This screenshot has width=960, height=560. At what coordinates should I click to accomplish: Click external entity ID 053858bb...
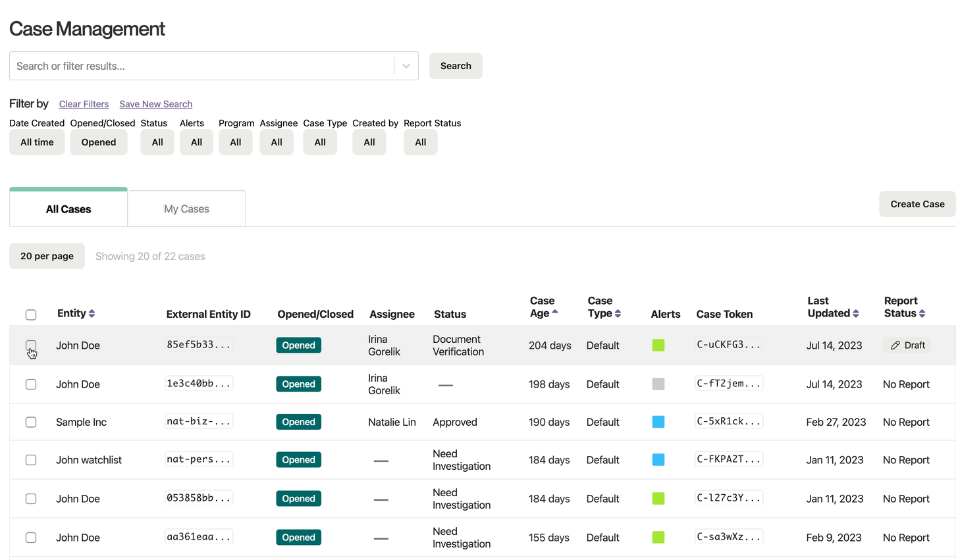coord(199,497)
